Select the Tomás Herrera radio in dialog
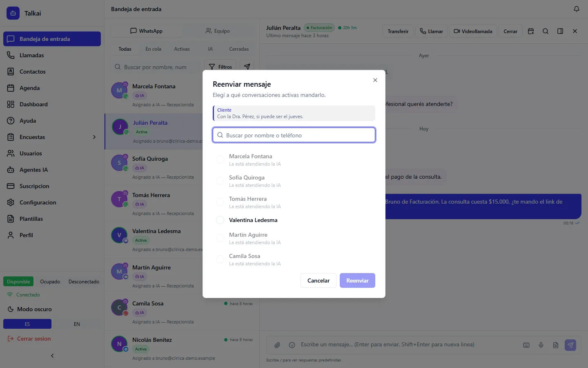Image resolution: width=588 pixels, height=368 pixels. (220, 202)
